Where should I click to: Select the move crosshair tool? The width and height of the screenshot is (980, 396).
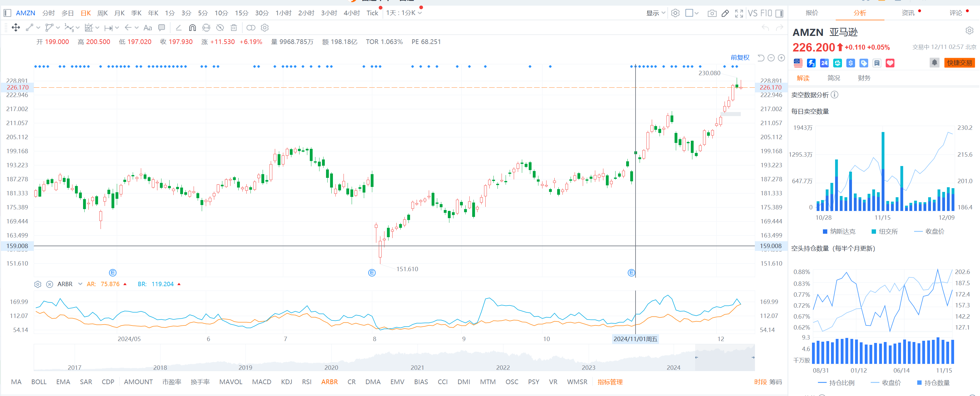click(x=16, y=28)
